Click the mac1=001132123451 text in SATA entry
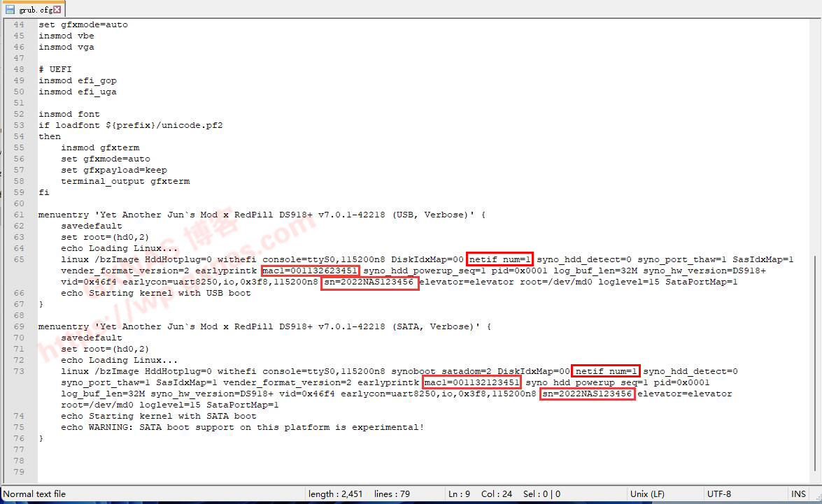Viewport: 822px width, 504px height. [472, 382]
